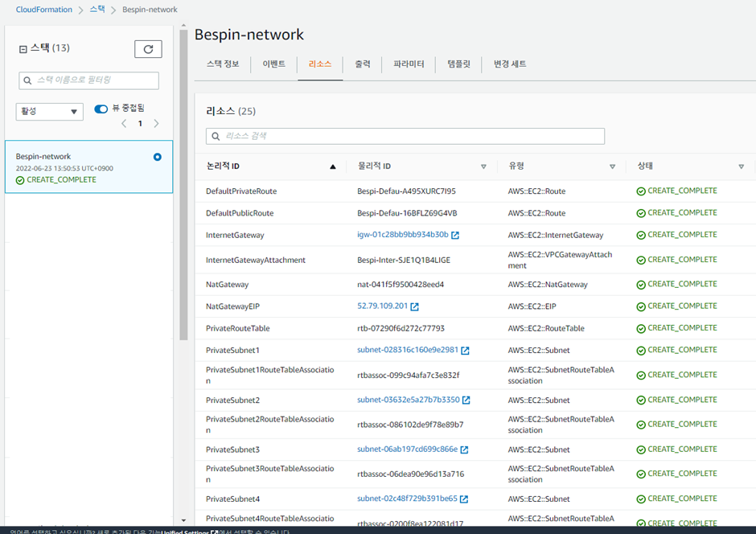Click AWS::EC2::NatGateway type cell
756x534 pixels.
[x=548, y=285]
